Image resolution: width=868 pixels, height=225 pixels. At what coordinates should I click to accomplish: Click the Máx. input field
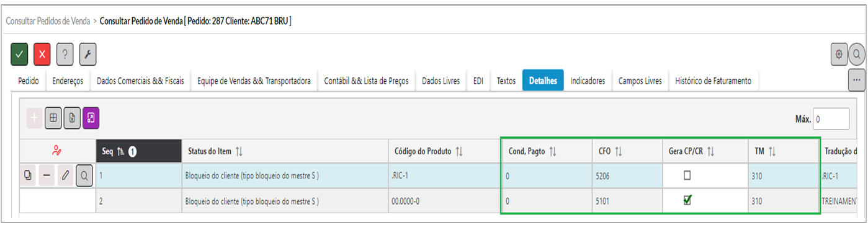pos(831,118)
